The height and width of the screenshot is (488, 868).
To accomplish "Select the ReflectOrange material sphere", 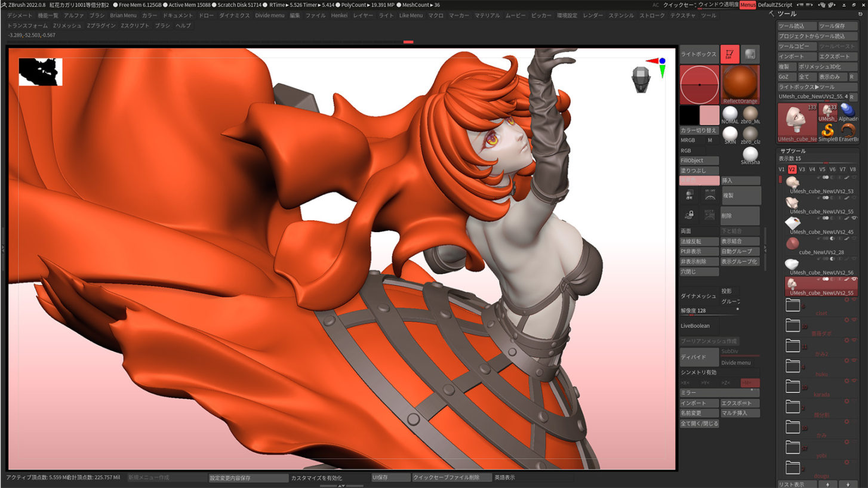I will pos(740,84).
